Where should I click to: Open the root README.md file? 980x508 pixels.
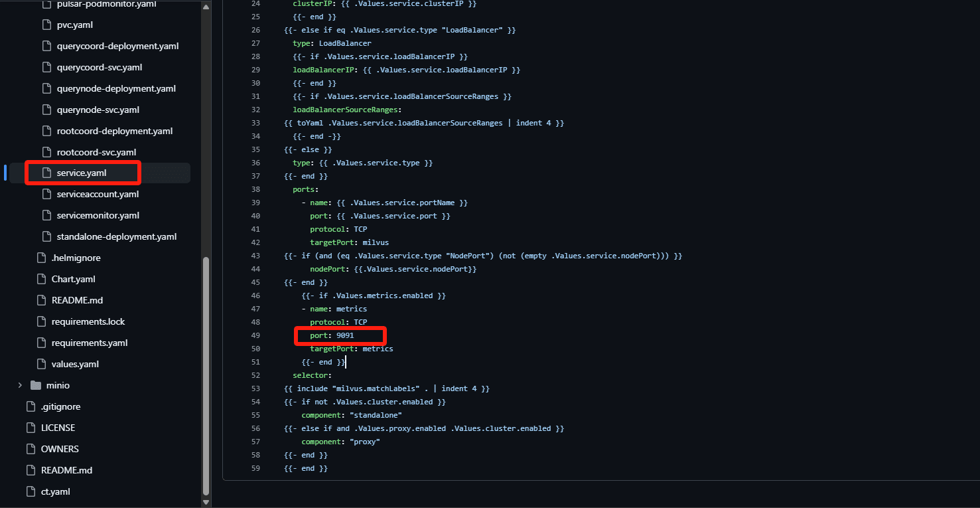pos(66,470)
